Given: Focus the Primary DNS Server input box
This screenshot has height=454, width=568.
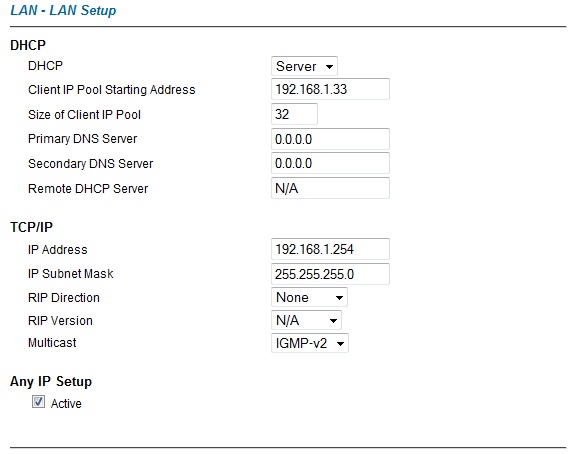Looking at the screenshot, I should point(330,139).
